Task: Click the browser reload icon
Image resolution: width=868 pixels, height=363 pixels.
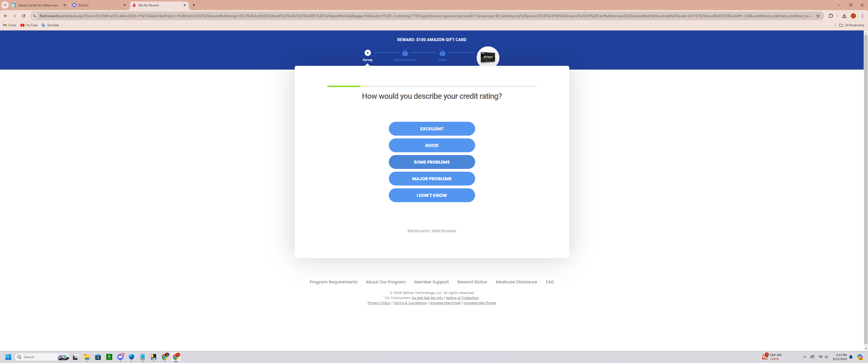Action: click(23, 16)
